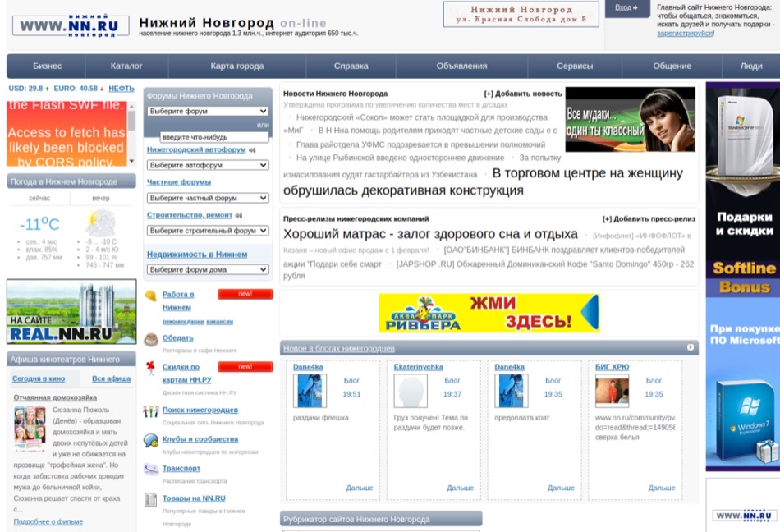Open the Сервисы menu
The image size is (780, 532).
tap(575, 66)
